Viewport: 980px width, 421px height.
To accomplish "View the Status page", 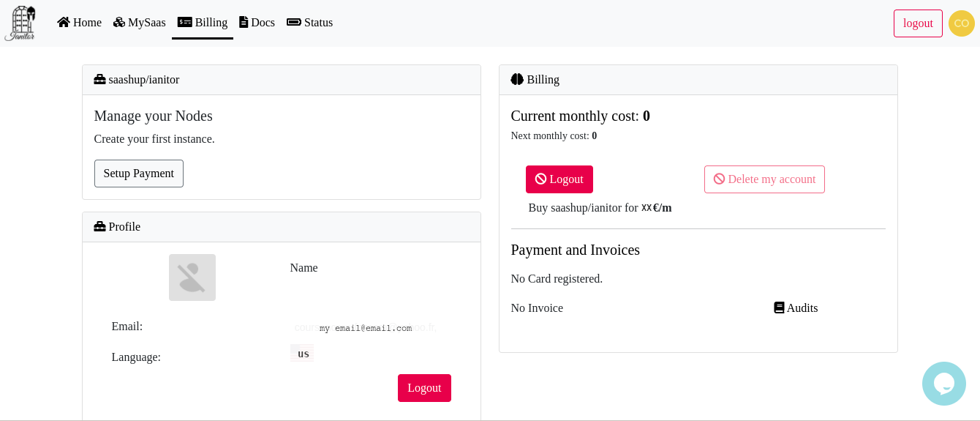I will (309, 23).
